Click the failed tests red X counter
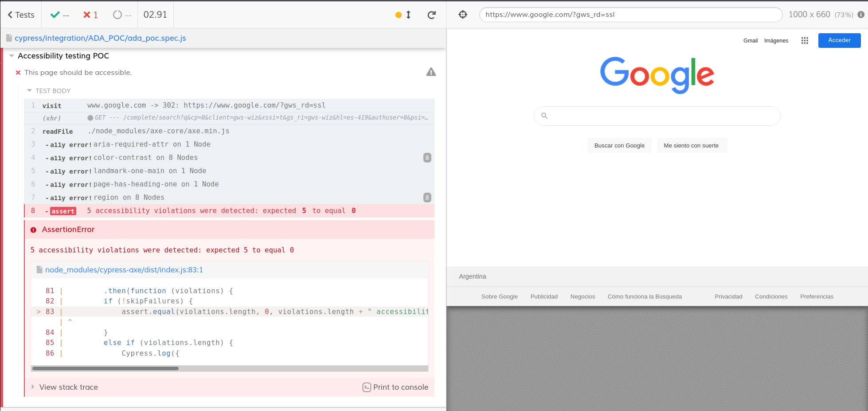This screenshot has width=868, height=411. point(90,15)
